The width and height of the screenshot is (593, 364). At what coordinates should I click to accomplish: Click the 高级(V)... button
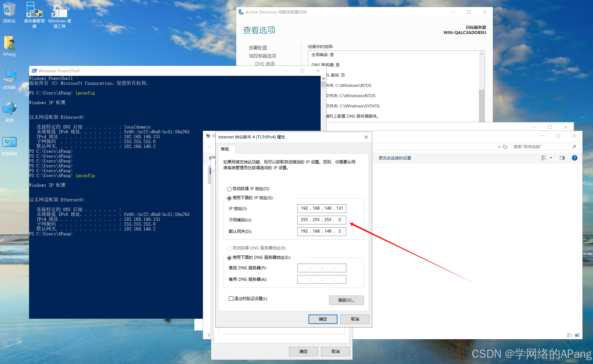tap(346, 300)
